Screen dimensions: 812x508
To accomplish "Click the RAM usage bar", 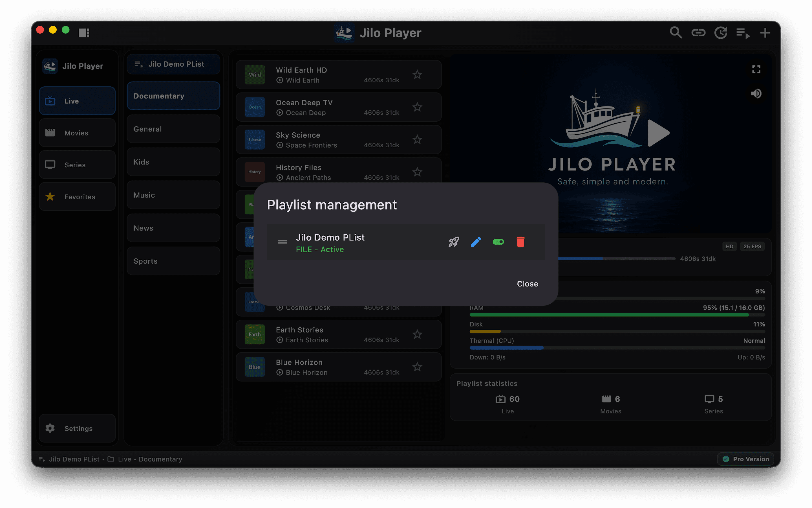I will [617, 315].
